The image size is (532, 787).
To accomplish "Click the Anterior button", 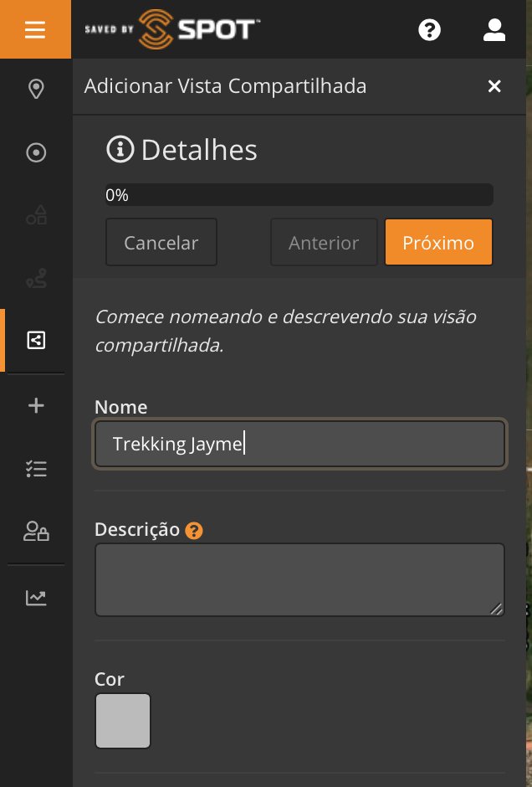I will pos(324,243).
